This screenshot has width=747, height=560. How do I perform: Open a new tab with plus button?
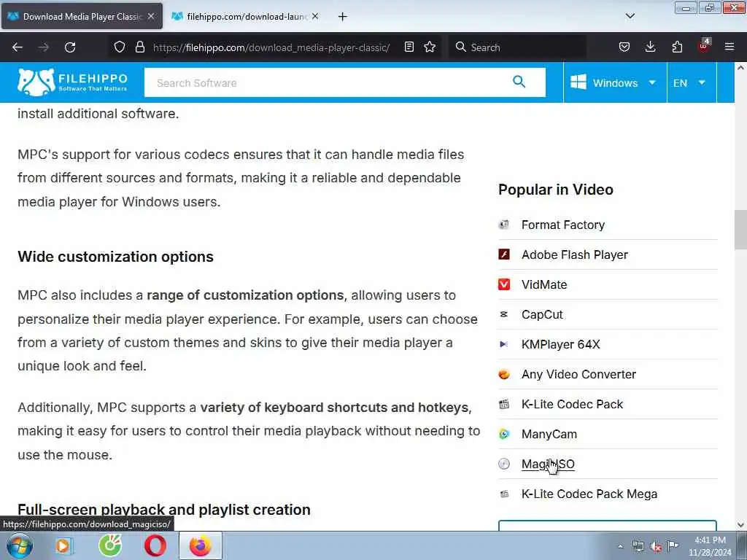pos(342,16)
